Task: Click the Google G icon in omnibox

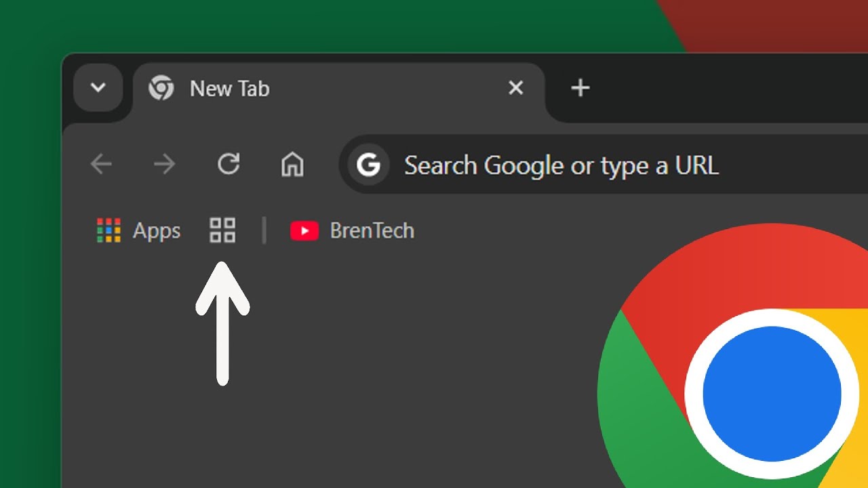Action: tap(368, 165)
